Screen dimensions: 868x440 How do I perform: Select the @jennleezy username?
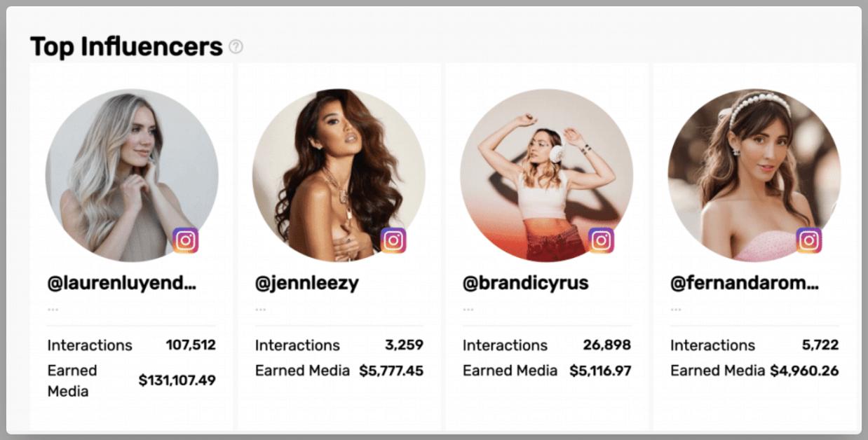pos(307,284)
